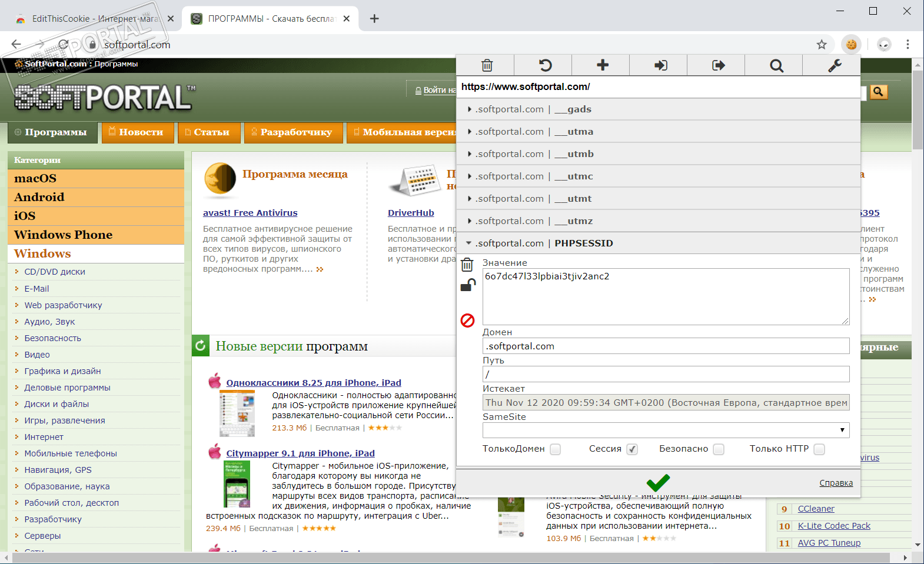Expand the __utmc cookie row
The height and width of the screenshot is (564, 924).
click(658, 176)
